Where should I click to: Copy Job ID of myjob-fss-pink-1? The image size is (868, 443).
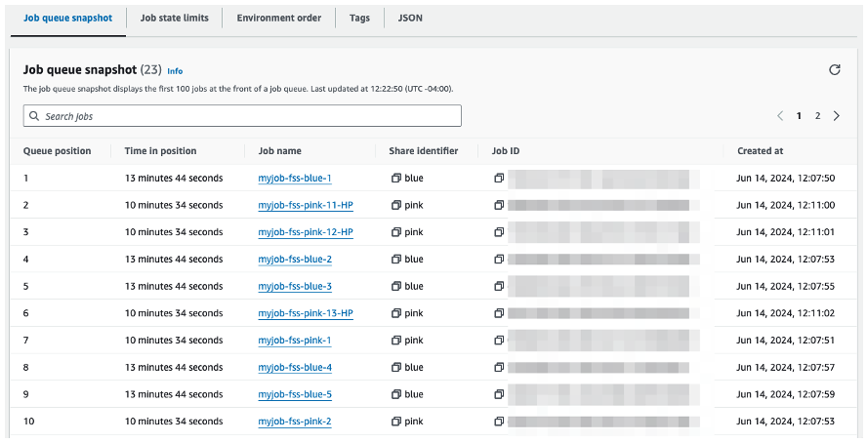click(x=499, y=341)
